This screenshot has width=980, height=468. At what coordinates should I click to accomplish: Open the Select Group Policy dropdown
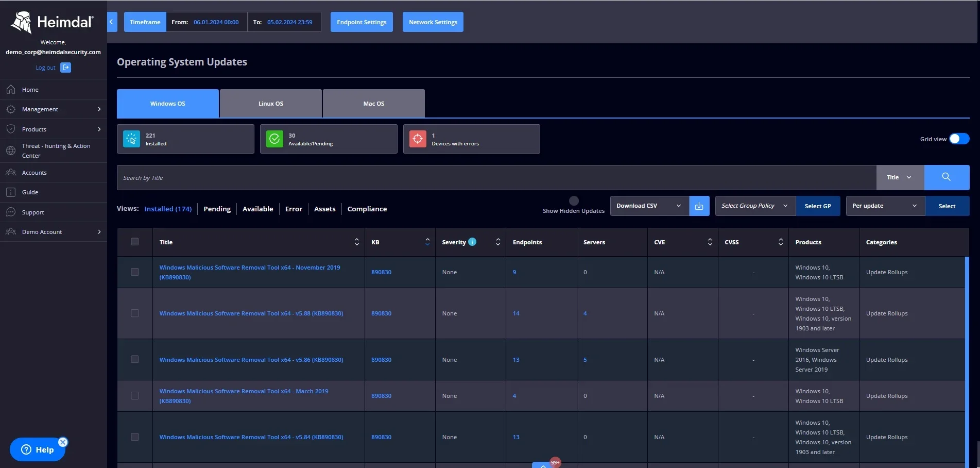pos(754,206)
